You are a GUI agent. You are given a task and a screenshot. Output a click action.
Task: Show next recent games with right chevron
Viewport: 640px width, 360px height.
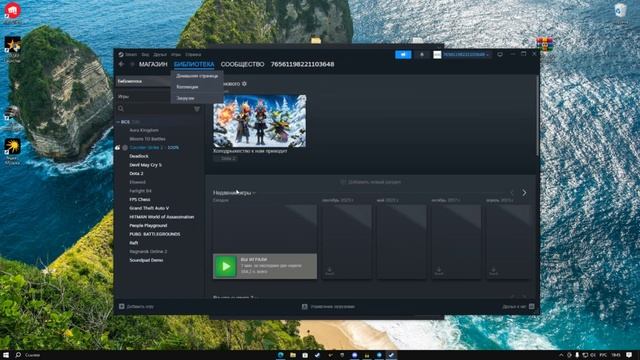(524, 193)
